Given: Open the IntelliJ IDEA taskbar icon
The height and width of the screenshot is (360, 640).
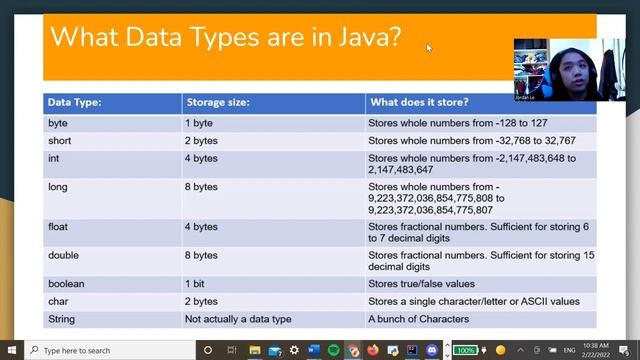Looking at the screenshot, I should (x=412, y=350).
